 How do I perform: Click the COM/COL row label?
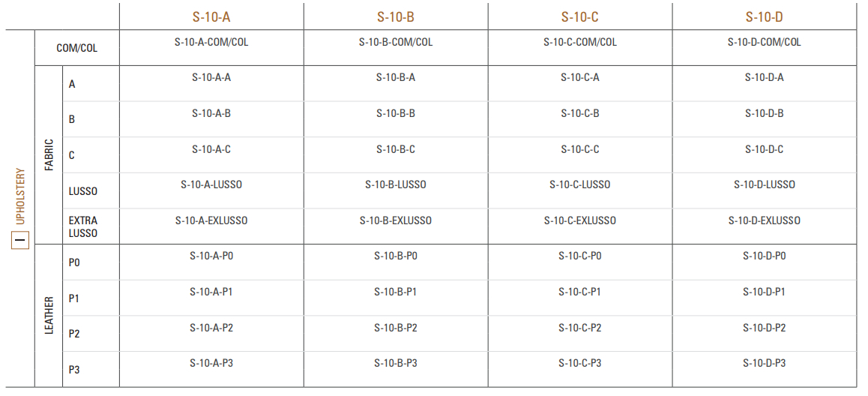(76, 48)
